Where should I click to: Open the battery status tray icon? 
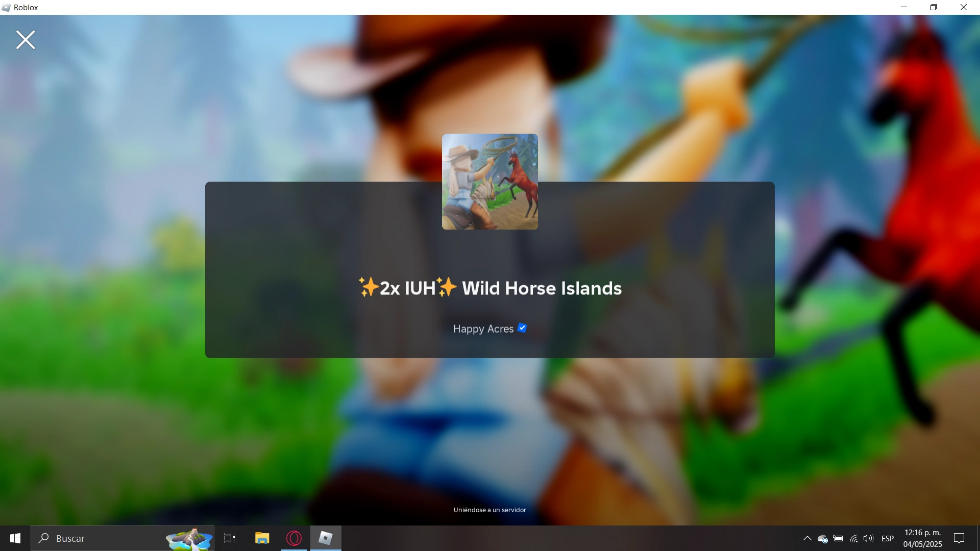pos(838,538)
